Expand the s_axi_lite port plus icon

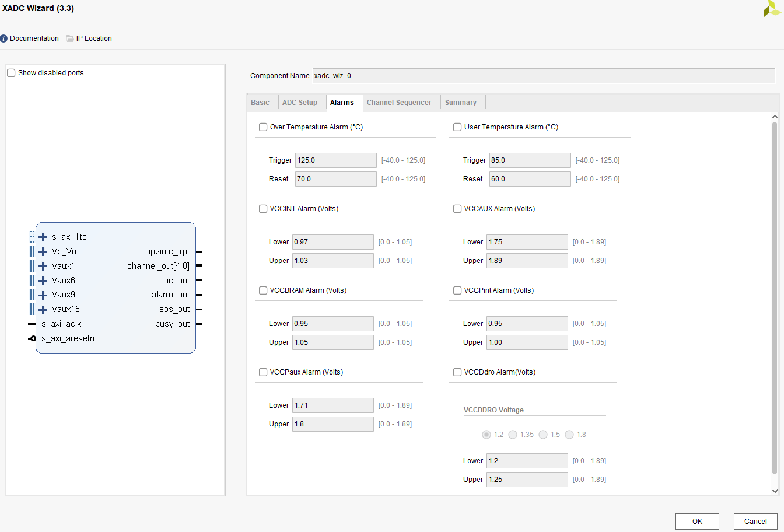pos(43,237)
